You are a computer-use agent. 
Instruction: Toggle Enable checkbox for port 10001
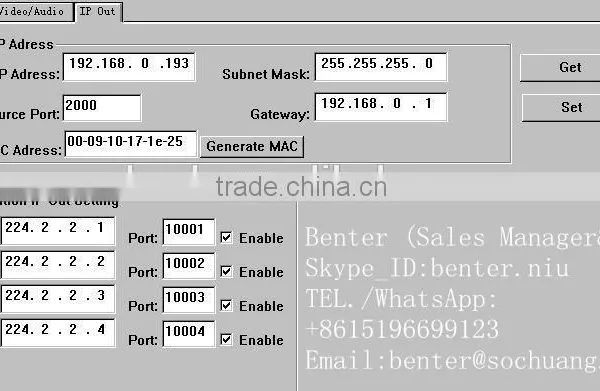226,238
